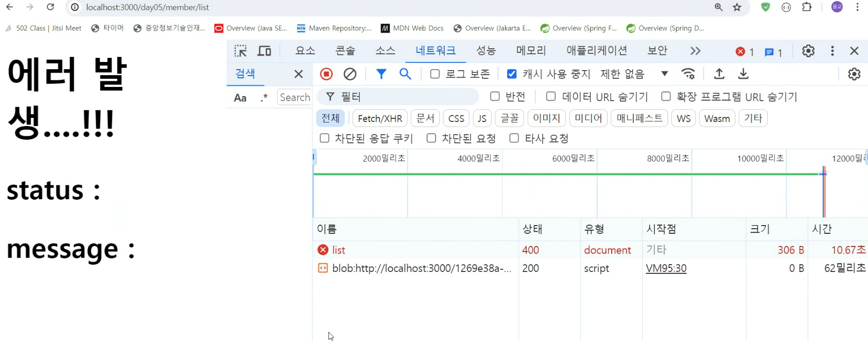This screenshot has height=341, width=868.
Task: Filter requests by Fetch/XHR
Action: pyautogui.click(x=380, y=118)
